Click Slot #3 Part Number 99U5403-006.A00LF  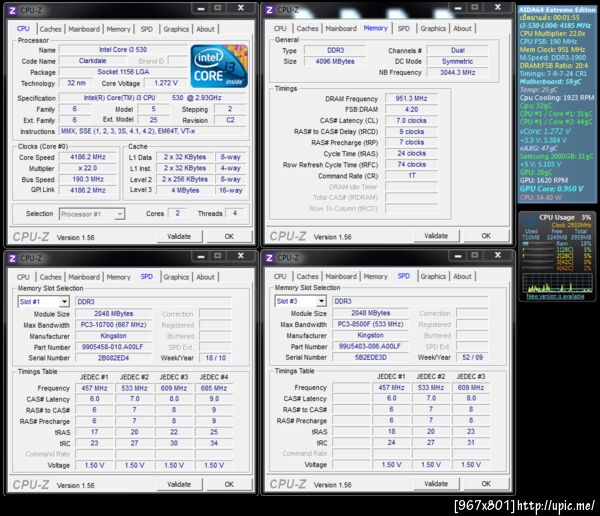coord(370,346)
